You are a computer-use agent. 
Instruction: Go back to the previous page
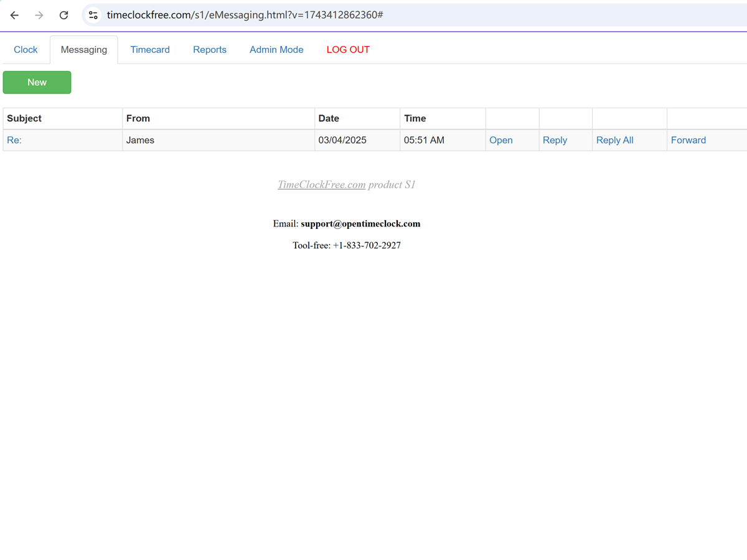(15, 15)
